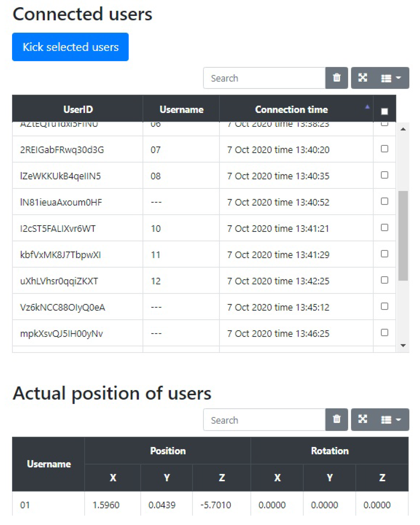Sort table by UserID header

78,109
